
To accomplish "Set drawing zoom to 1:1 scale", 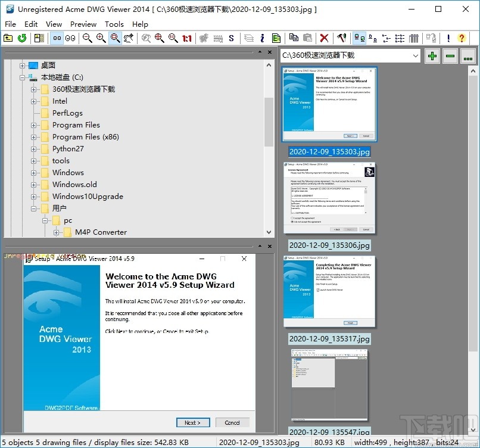I will pyautogui.click(x=187, y=38).
